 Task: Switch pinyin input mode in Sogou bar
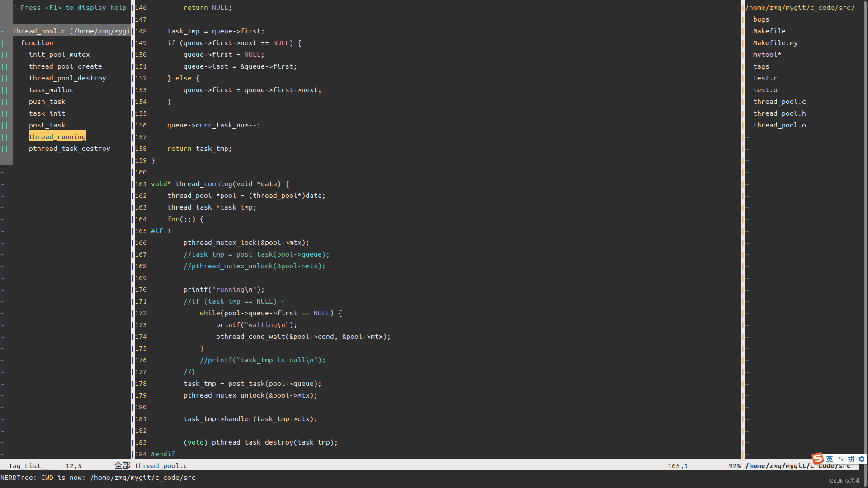pos(851,459)
